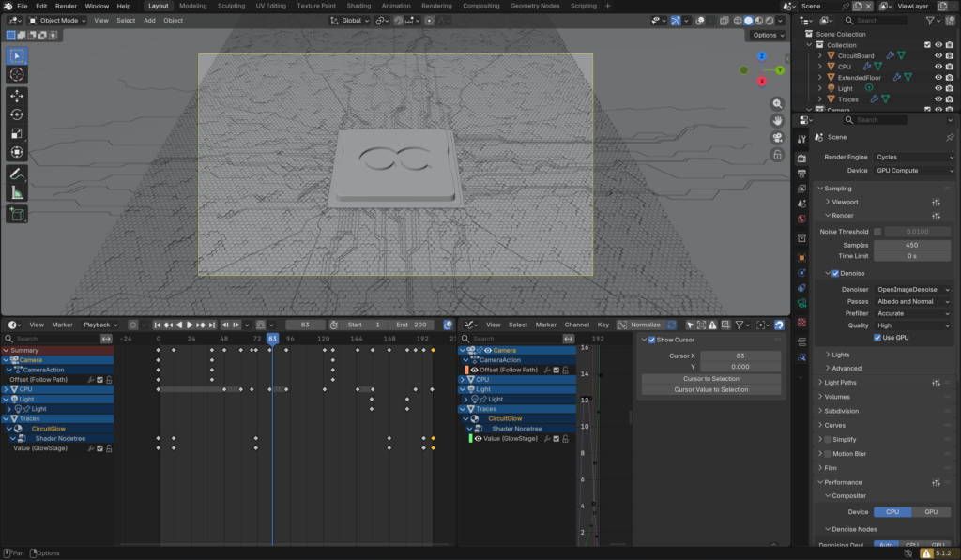Expand the Volumes panel
Image resolution: width=961 pixels, height=560 pixels.
click(x=836, y=397)
